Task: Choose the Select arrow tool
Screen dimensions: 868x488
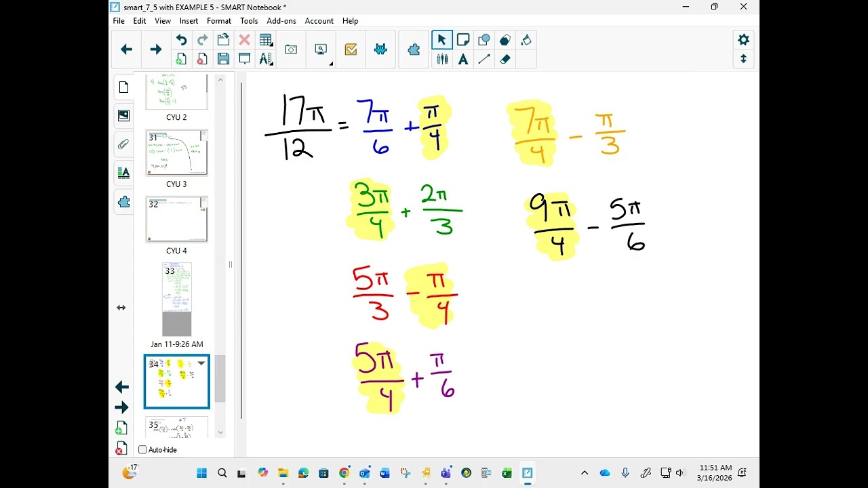Action: point(441,40)
